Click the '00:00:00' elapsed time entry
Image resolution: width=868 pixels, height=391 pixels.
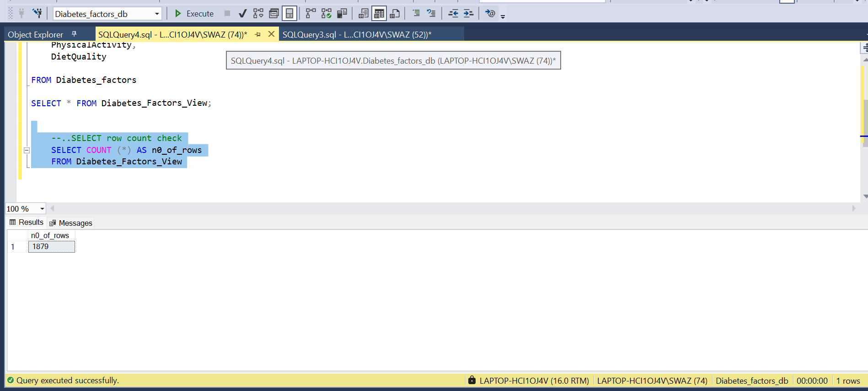[x=812, y=380]
